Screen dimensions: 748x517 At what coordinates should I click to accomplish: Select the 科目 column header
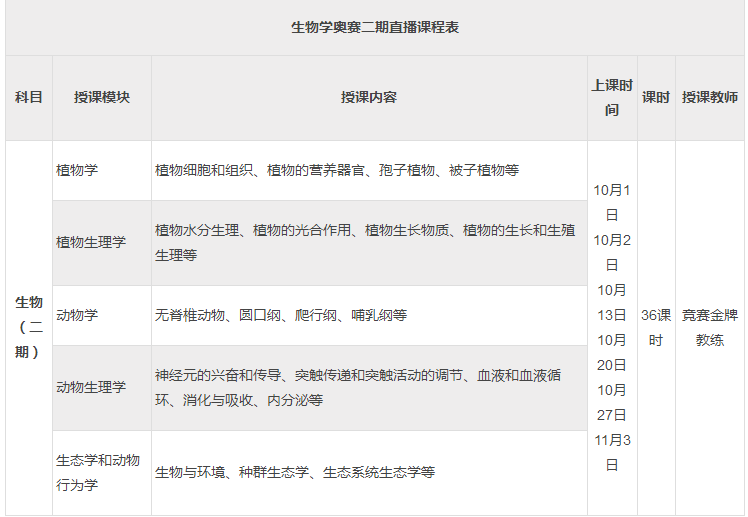pos(29,98)
